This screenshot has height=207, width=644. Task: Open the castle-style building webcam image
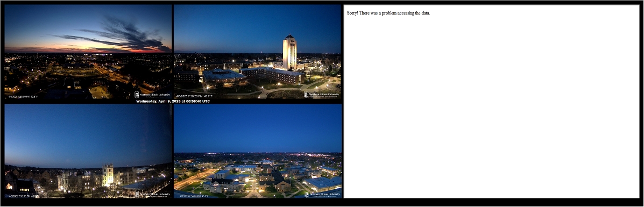[88, 151]
